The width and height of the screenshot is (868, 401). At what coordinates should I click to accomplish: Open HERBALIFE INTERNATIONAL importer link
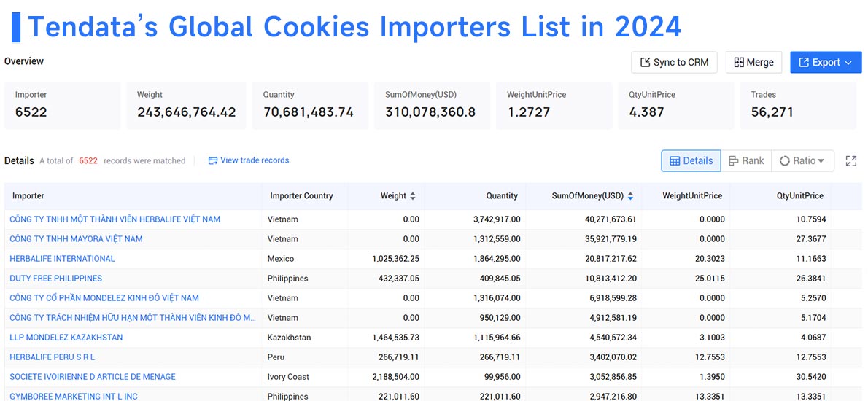62,258
